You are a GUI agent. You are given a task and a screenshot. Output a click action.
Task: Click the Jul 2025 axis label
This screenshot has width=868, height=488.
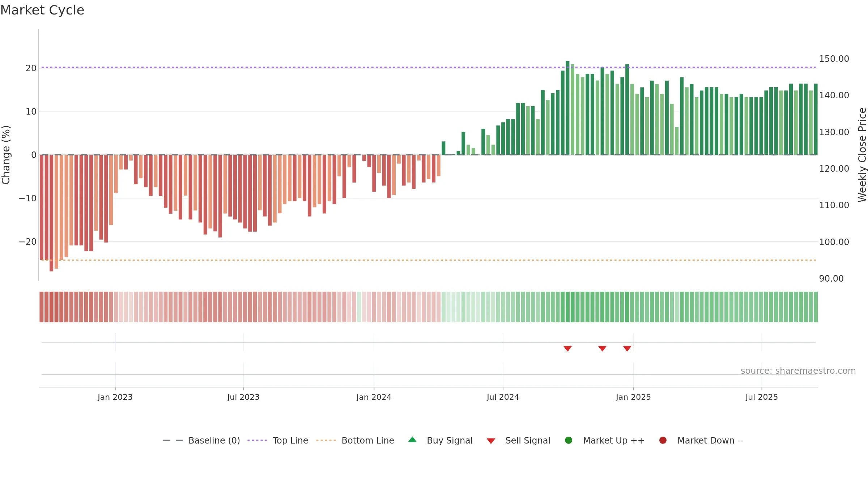[x=762, y=397]
